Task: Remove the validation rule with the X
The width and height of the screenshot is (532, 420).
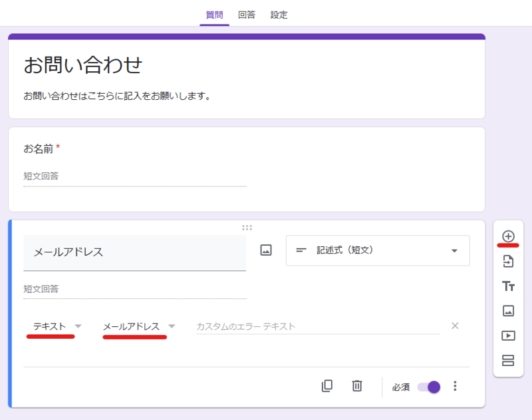Action: pyautogui.click(x=455, y=325)
